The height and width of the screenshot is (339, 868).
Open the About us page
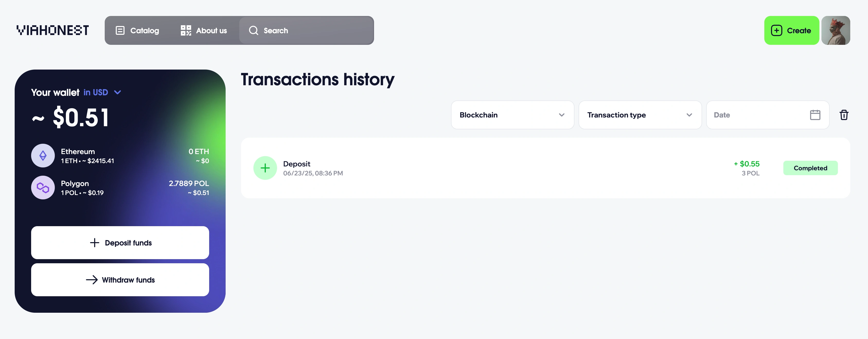coord(204,31)
